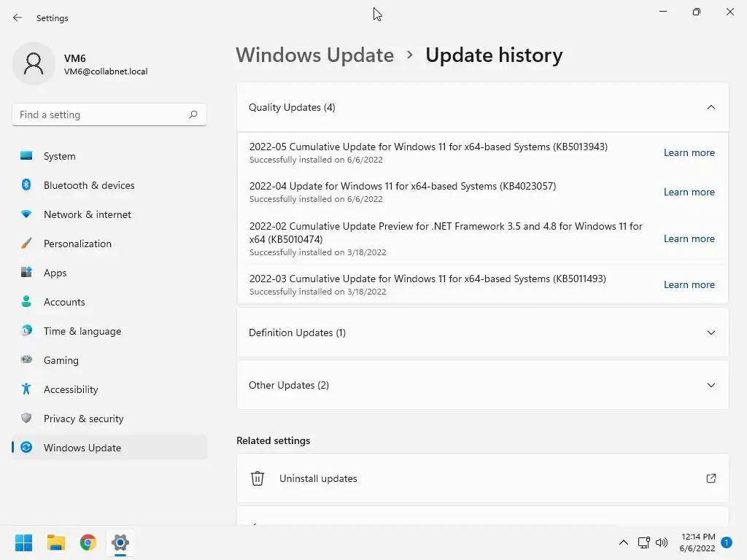Click the Apps icon in sidebar

click(26, 273)
